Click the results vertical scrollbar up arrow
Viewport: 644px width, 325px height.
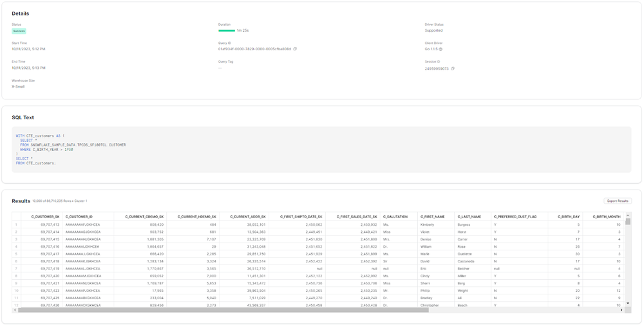[x=628, y=217]
